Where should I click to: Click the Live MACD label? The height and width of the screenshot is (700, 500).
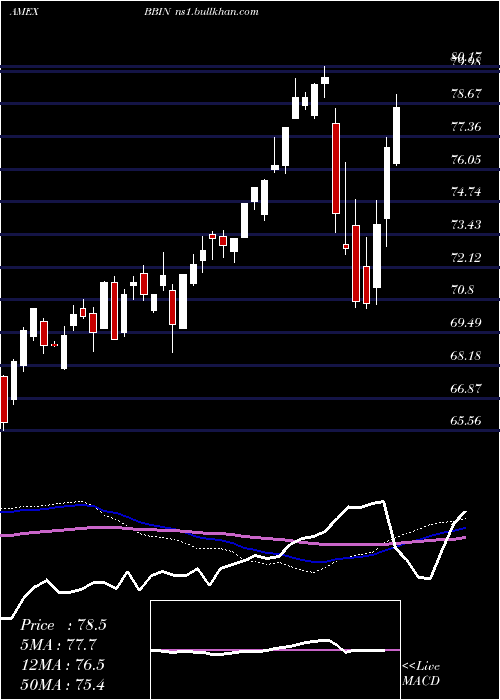pos(421,673)
